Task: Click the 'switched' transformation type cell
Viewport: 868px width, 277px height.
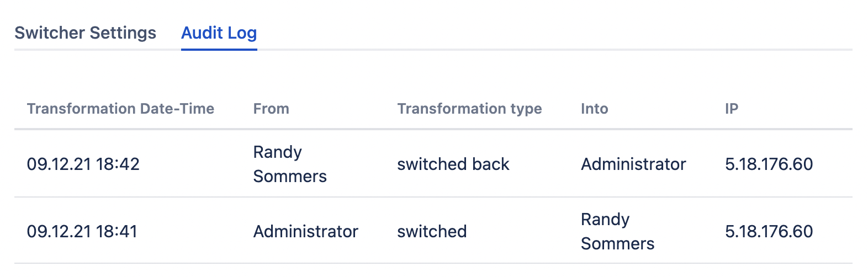Action: click(432, 231)
